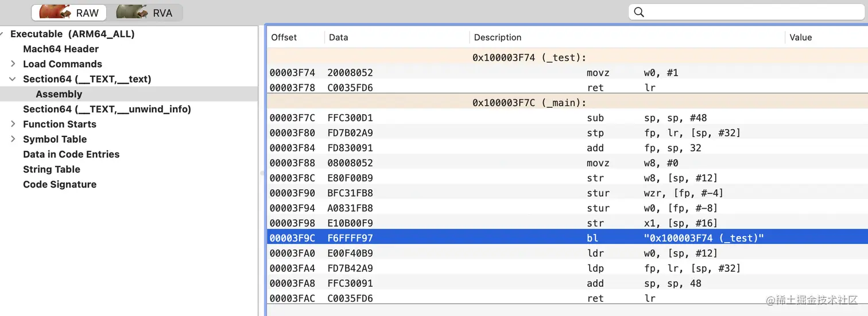Viewport: 868px width, 316px height.
Task: Select row at offset 00003FA8
Action: 567,283
